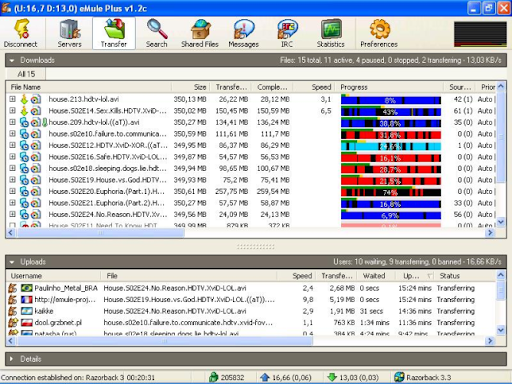512x384 pixels.
Task: Click the downloading arrow icon of house.213.hdtv-lol.avi
Action: (x=24, y=99)
